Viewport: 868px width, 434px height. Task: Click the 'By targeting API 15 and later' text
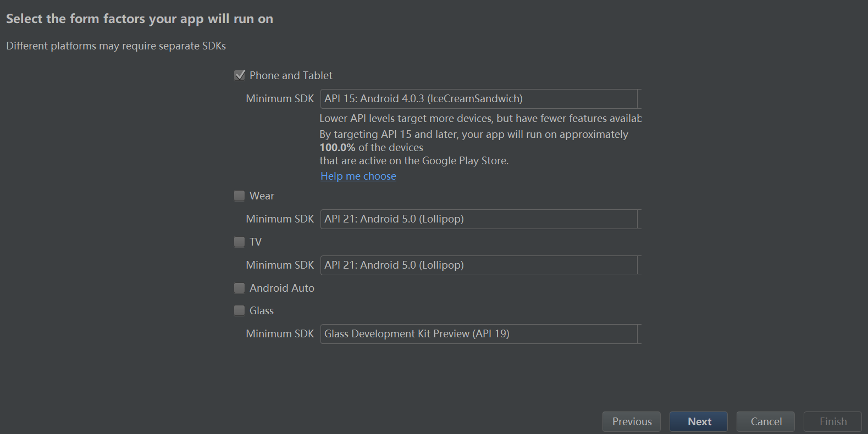(473, 135)
